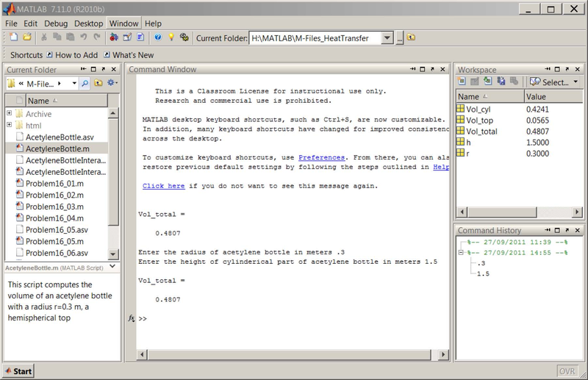Collapse the 27/09/2011 14:55 history group

tap(461, 253)
